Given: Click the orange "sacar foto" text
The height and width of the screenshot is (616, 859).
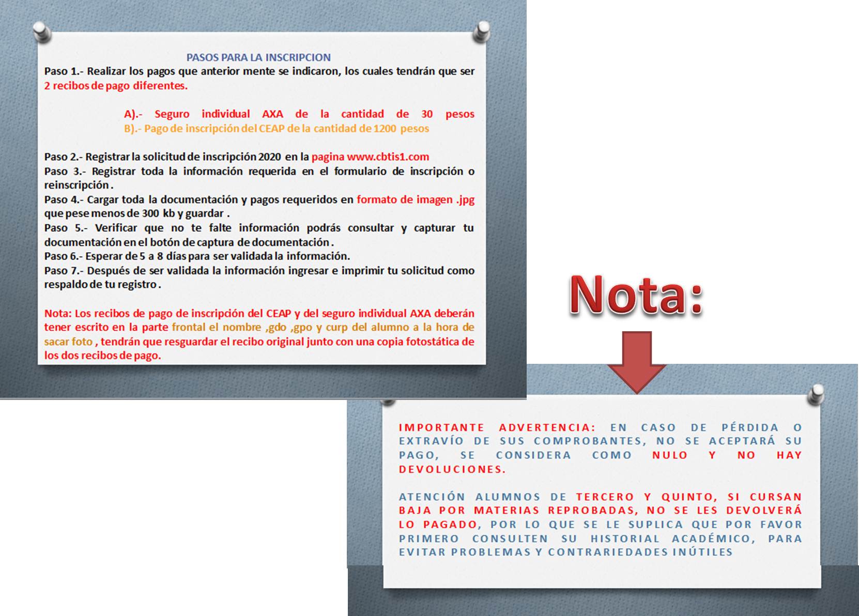Looking at the screenshot, I should click(x=68, y=342).
